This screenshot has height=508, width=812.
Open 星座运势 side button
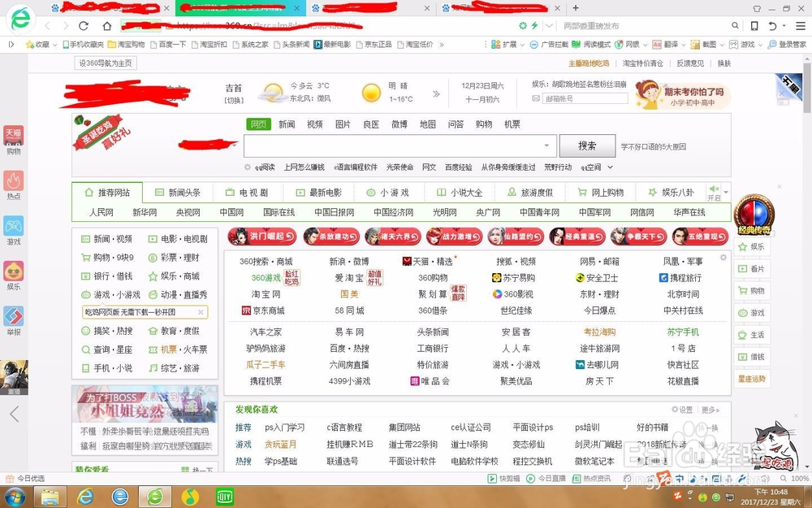tap(752, 379)
